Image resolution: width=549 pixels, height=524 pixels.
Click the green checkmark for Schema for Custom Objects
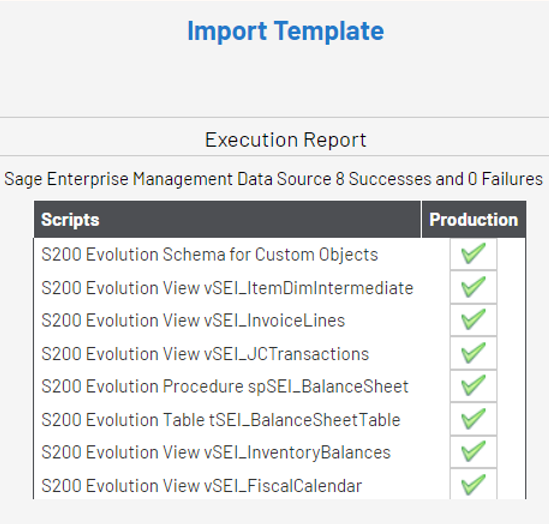(x=473, y=254)
